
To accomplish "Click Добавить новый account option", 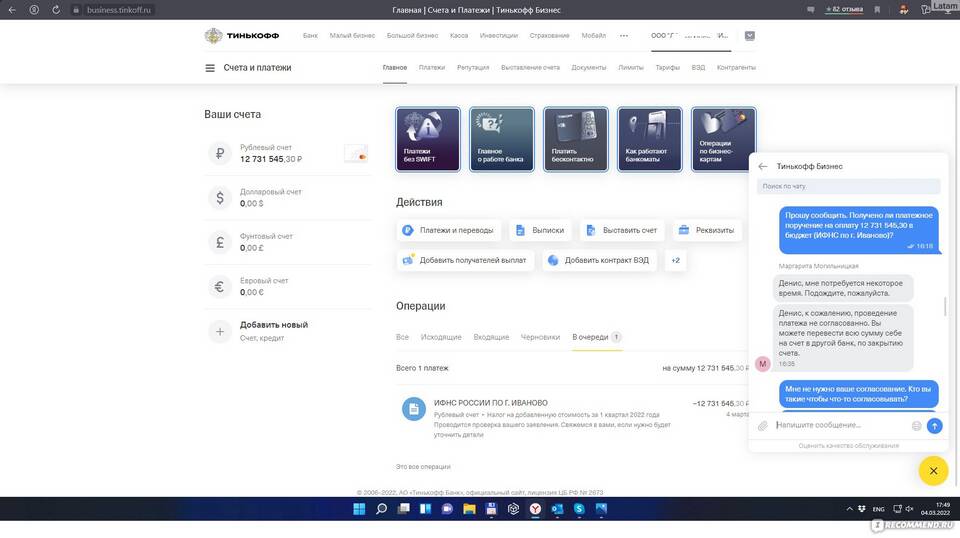I will click(x=273, y=325).
